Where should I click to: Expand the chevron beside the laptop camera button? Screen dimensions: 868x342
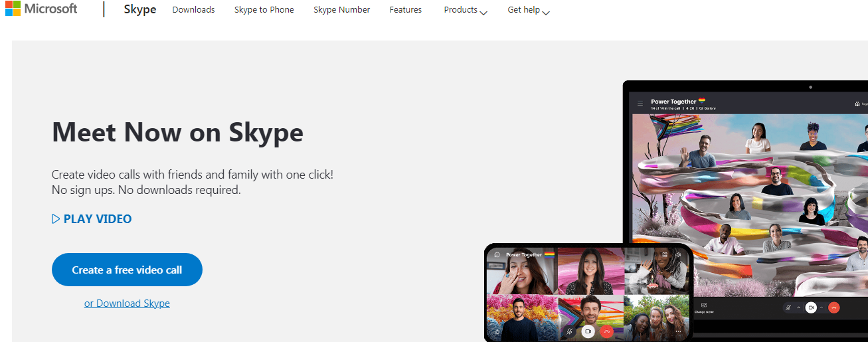822,307
